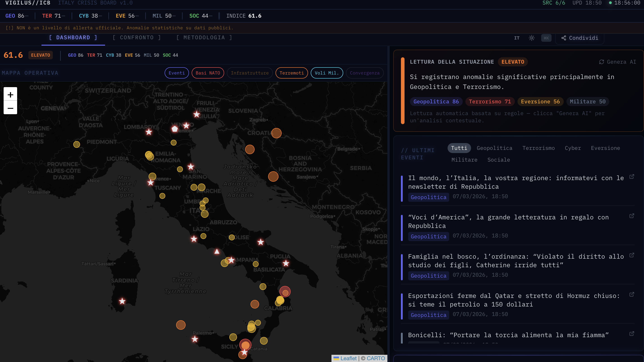Open external link for Voci d'America article

(x=632, y=216)
